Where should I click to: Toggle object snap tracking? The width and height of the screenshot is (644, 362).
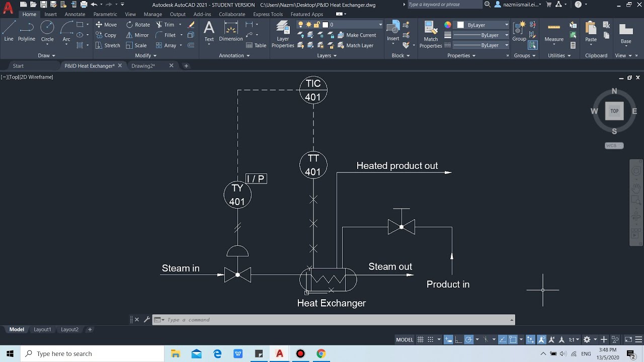point(503,339)
